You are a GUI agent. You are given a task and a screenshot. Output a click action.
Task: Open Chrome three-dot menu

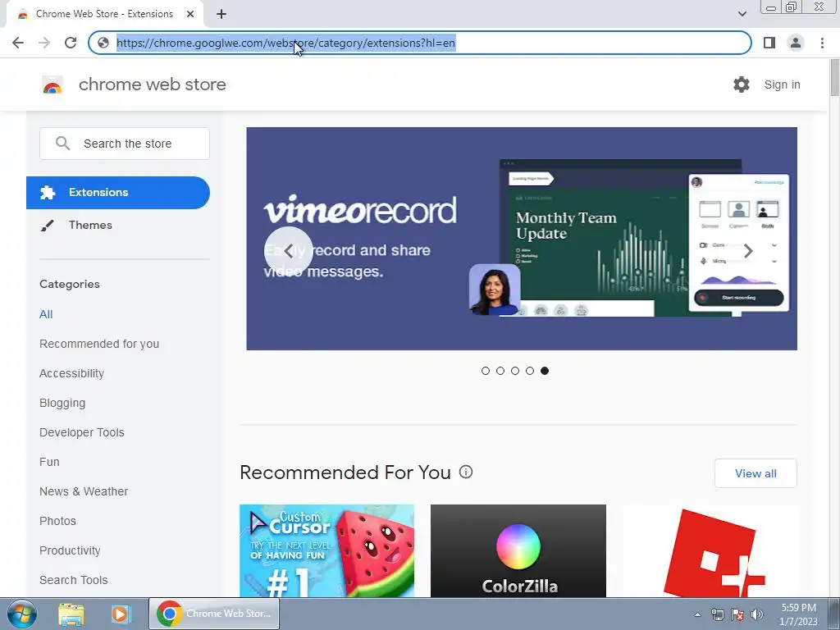(822, 43)
